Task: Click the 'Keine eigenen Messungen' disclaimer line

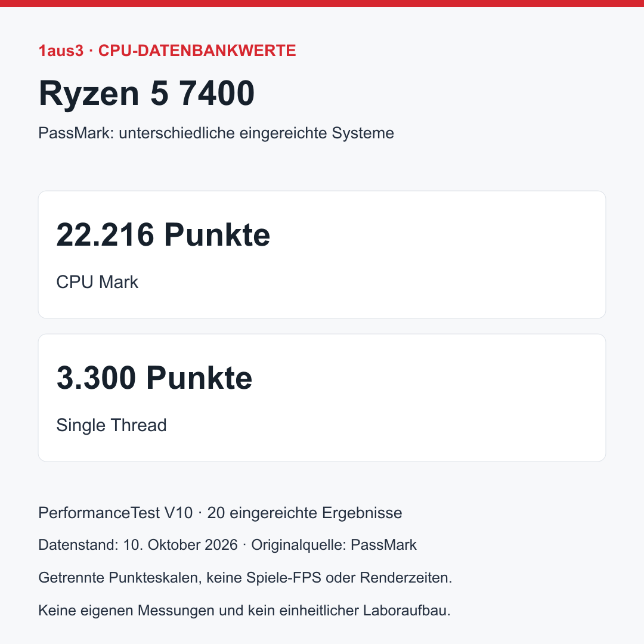Action: click(244, 611)
